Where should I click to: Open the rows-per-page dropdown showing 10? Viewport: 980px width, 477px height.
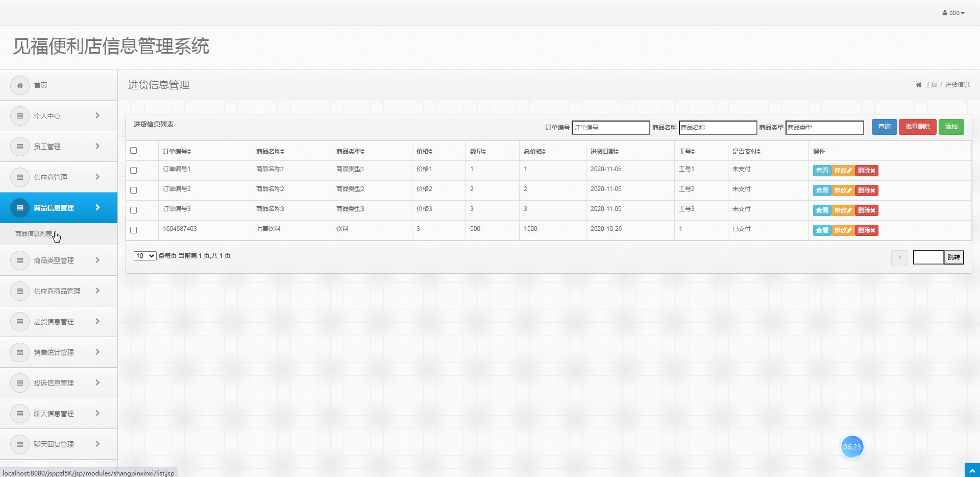[x=145, y=256]
